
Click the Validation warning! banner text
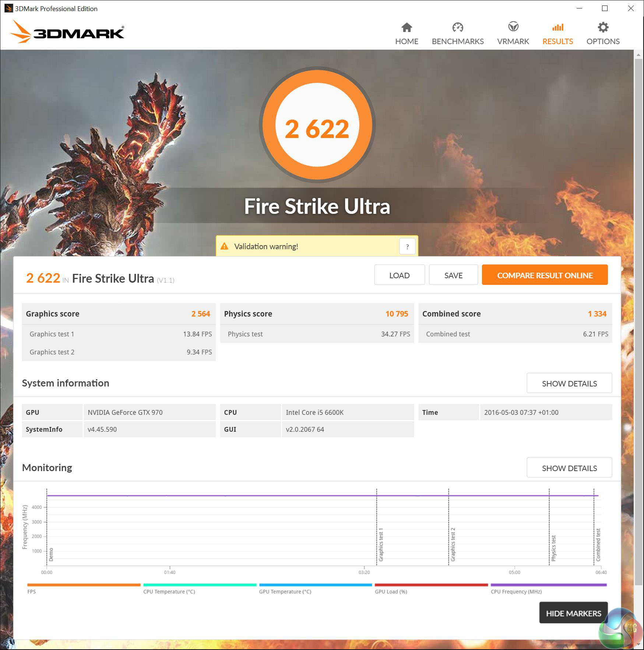tap(266, 246)
